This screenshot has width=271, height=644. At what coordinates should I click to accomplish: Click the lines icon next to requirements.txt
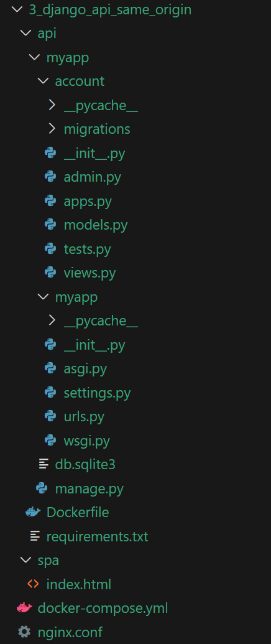(x=35, y=536)
